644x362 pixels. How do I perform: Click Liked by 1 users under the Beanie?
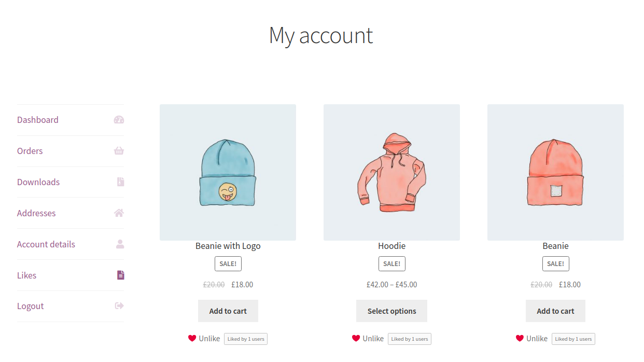click(x=573, y=339)
